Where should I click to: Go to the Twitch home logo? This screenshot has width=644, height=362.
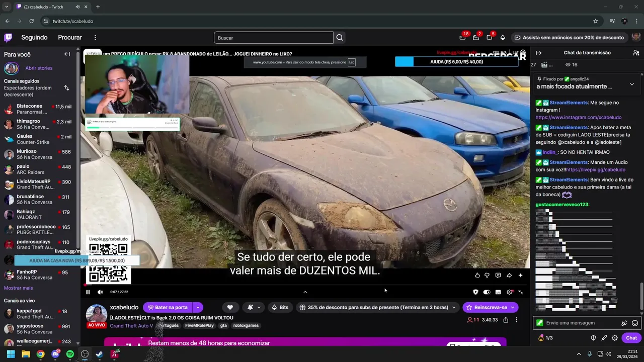(x=8, y=38)
